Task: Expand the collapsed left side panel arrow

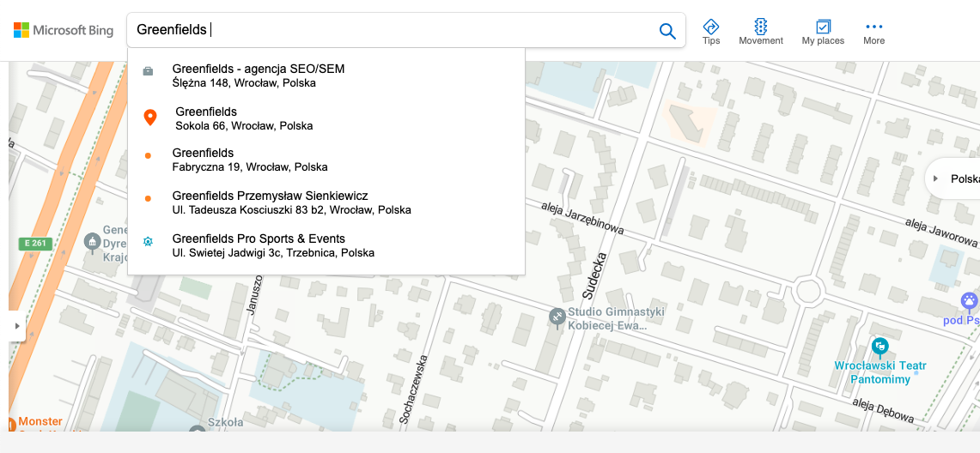Action: [17, 325]
